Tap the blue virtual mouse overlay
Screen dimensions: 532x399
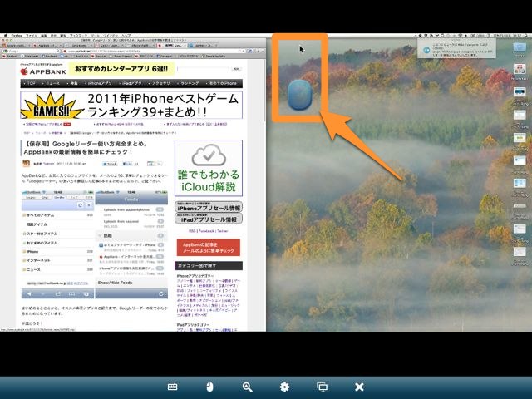coord(299,95)
